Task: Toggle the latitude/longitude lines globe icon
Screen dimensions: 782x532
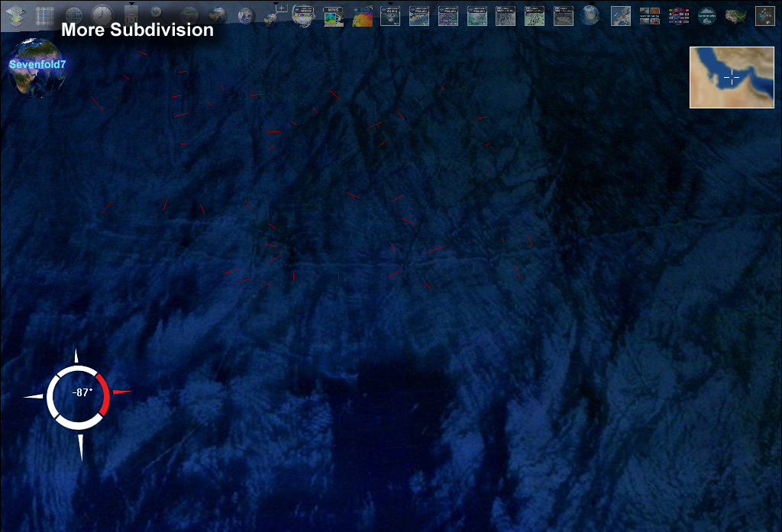Action: click(x=74, y=16)
